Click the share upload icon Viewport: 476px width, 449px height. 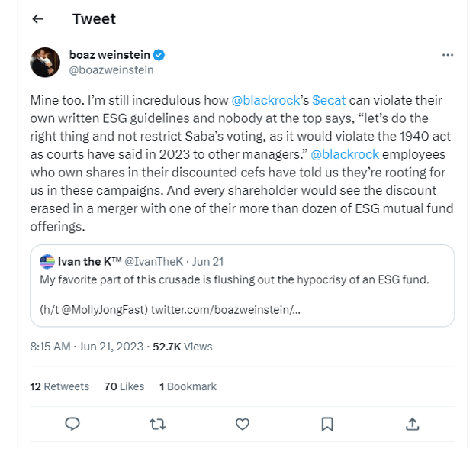411,423
